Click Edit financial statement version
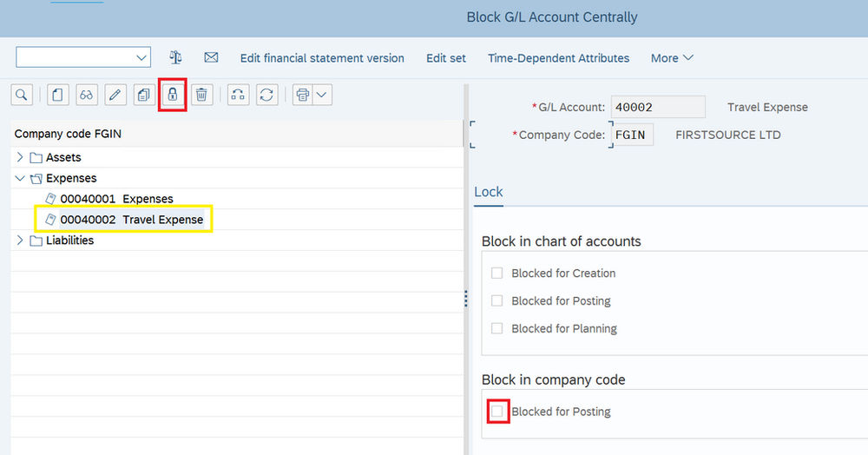This screenshot has width=868, height=455. coord(322,58)
